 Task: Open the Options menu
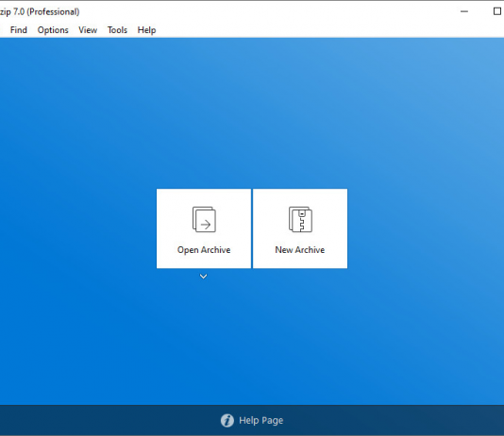pyautogui.click(x=53, y=30)
